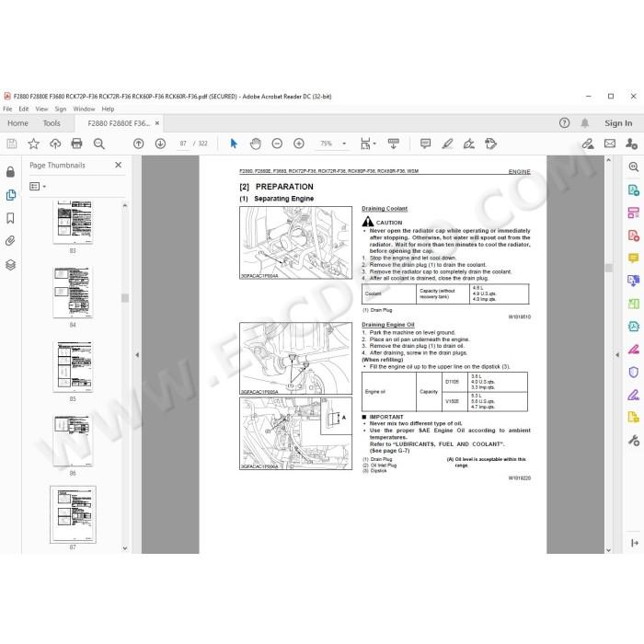
Task: Select page 86 thumbnail
Action: (73, 441)
